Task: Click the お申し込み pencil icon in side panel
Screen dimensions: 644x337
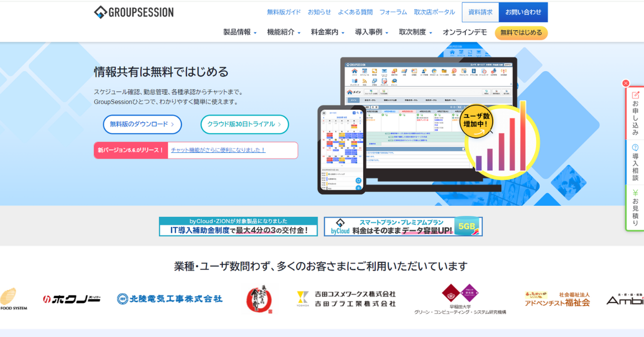Action: coord(635,95)
